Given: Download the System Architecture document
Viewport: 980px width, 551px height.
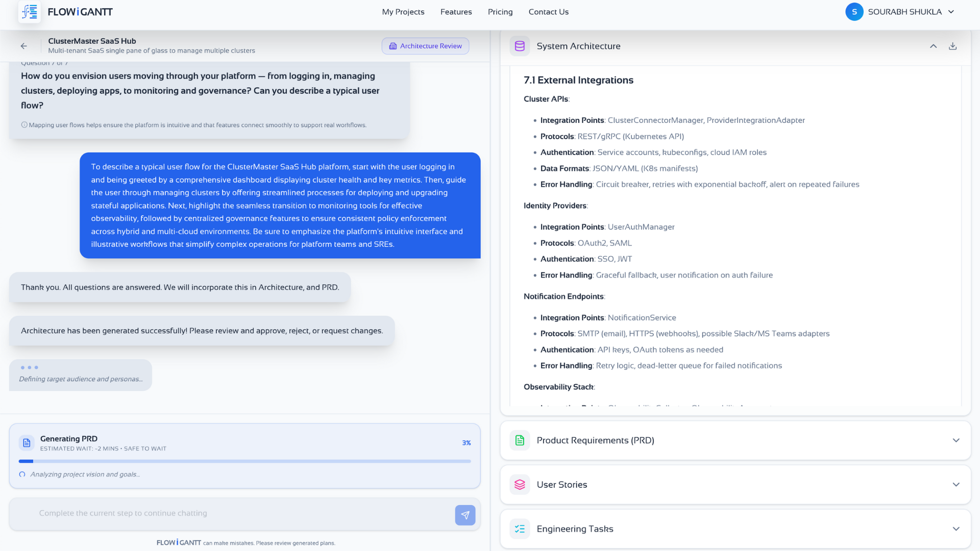Looking at the screenshot, I should [x=952, y=46].
